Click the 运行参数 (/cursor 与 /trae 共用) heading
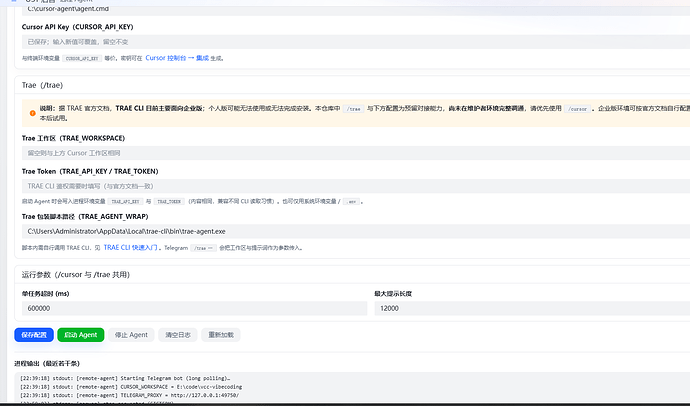Screen dimensions: 690x406 [76, 274]
